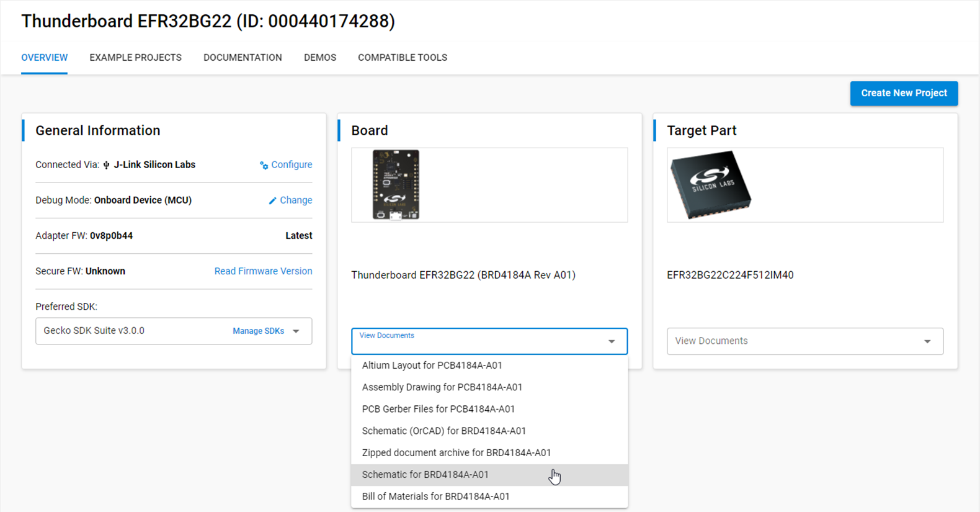Select the Demos tab
The image size is (980, 512).
[320, 58]
